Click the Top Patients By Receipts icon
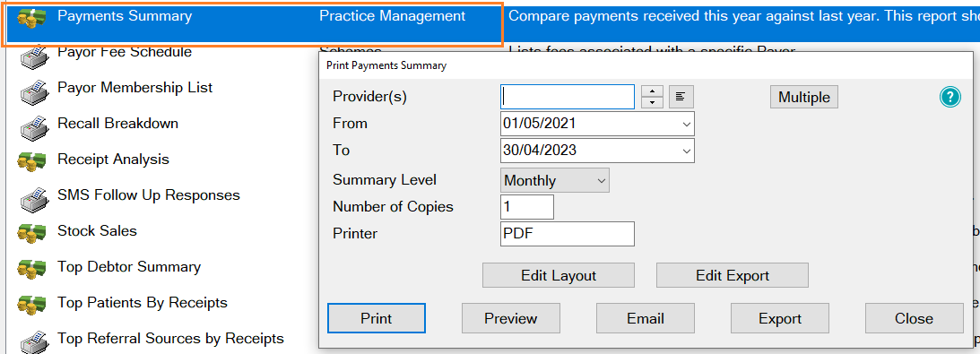 31,305
